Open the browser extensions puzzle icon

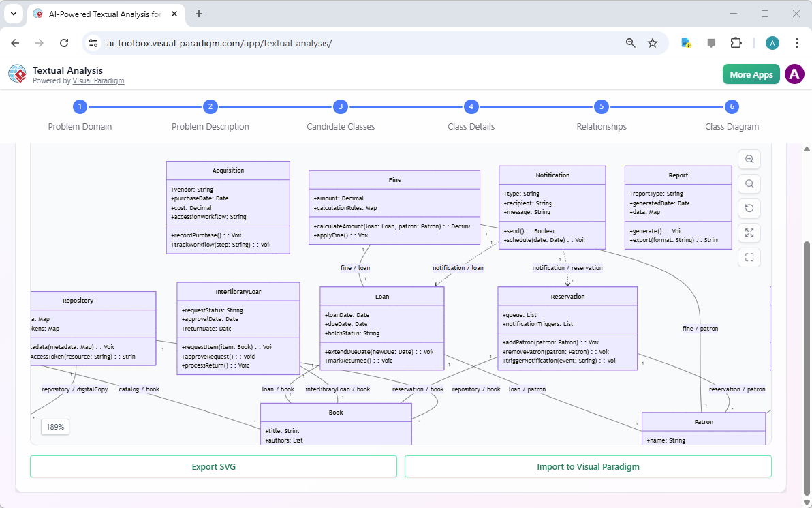pyautogui.click(x=736, y=42)
